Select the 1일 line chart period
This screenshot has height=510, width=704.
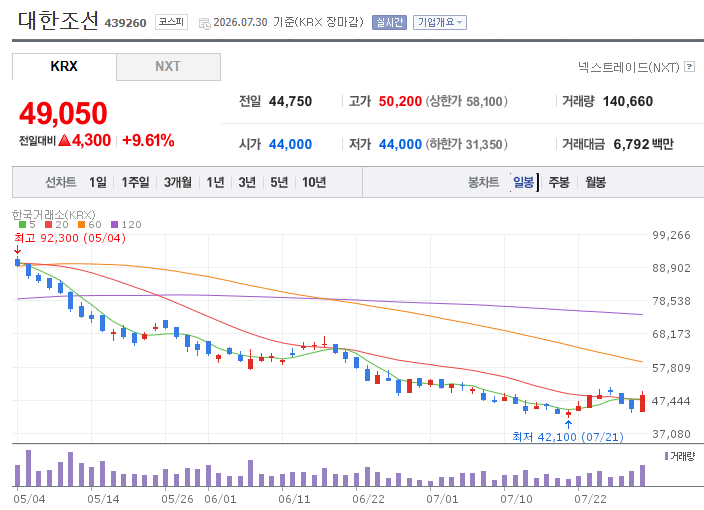(x=97, y=182)
